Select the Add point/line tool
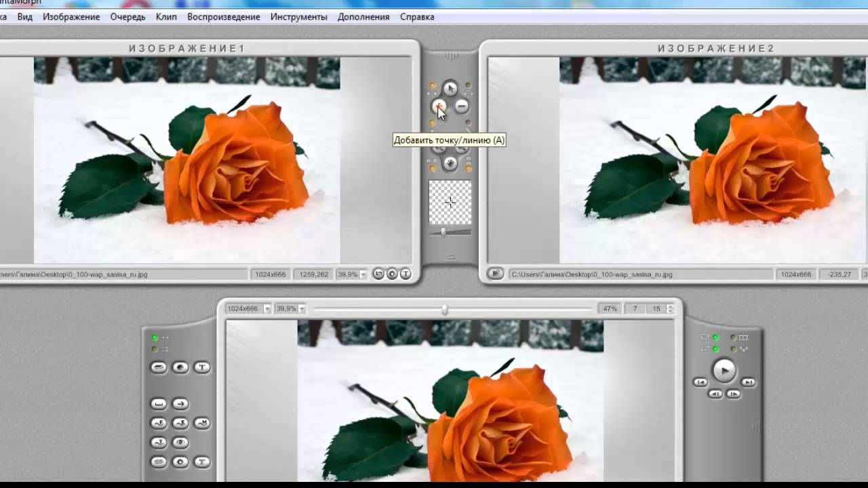The width and height of the screenshot is (868, 488). click(x=439, y=106)
